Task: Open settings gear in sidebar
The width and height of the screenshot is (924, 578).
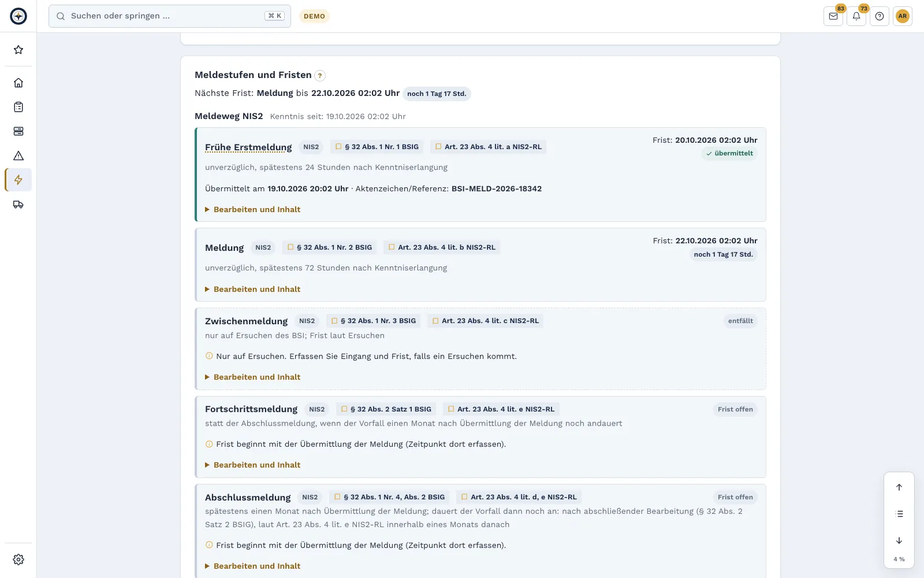Action: click(18, 560)
